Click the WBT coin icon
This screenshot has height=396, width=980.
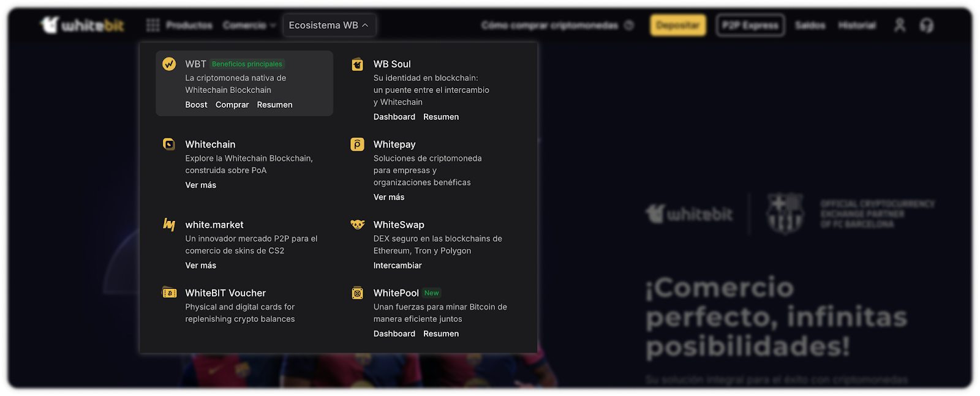click(169, 64)
